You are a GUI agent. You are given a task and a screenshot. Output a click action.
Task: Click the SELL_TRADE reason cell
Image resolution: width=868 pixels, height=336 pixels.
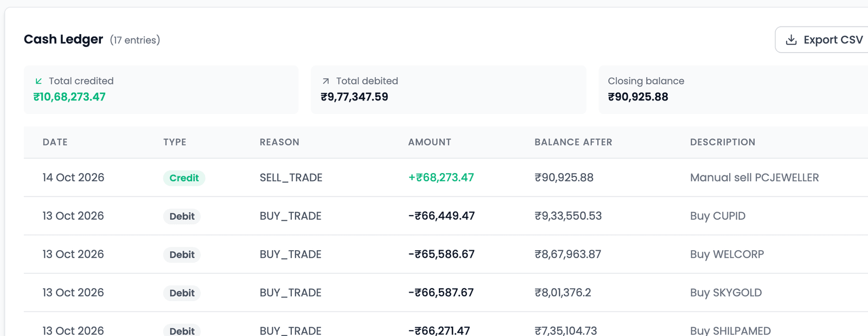click(x=291, y=177)
